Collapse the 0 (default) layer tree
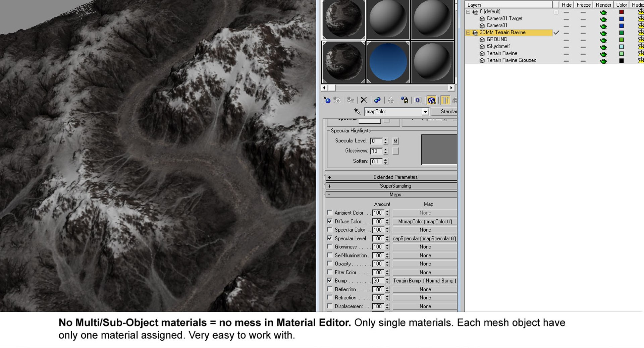This screenshot has width=644, height=348. coord(468,12)
